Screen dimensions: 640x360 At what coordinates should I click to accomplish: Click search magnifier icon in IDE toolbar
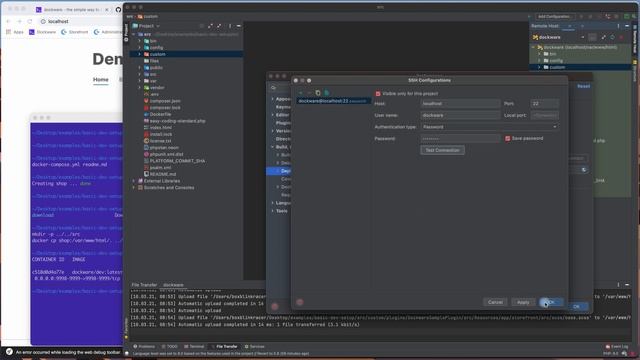[x=634, y=17]
